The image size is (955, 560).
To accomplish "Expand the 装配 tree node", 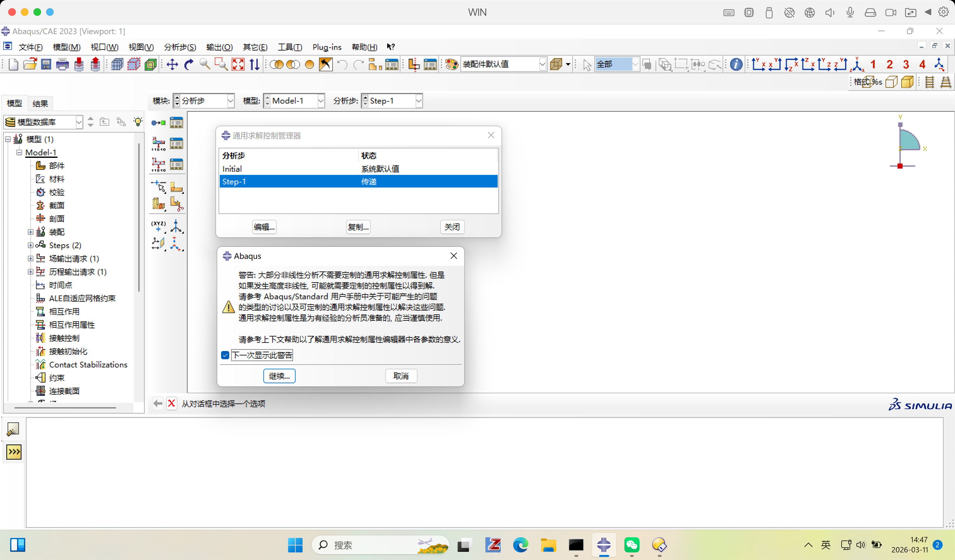I will (30, 232).
